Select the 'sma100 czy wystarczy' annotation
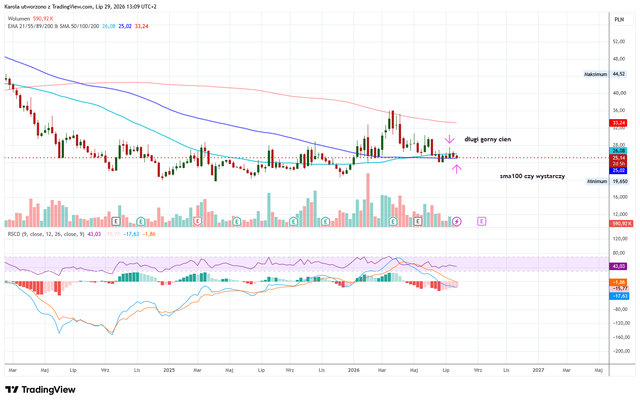Viewport: 640px width, 403px height. coord(533,176)
